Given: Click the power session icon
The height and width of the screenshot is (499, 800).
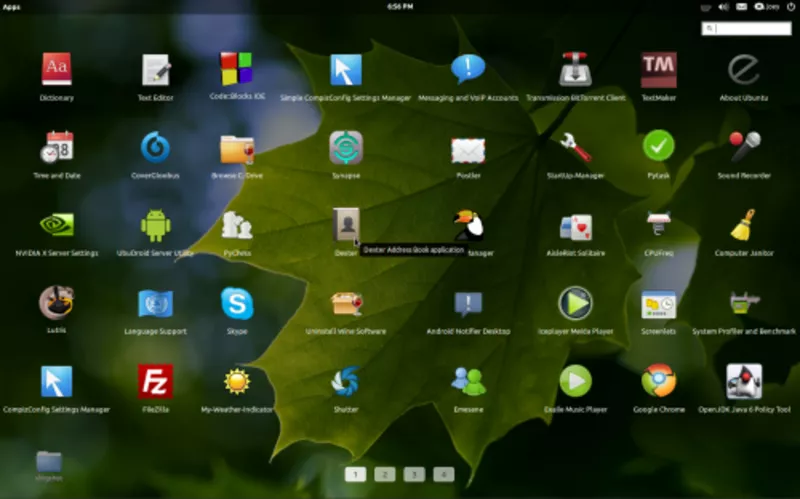Looking at the screenshot, I should (791, 7).
